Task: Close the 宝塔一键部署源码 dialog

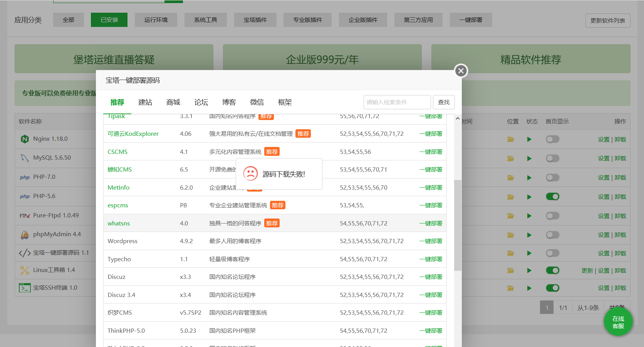Action: (x=461, y=71)
